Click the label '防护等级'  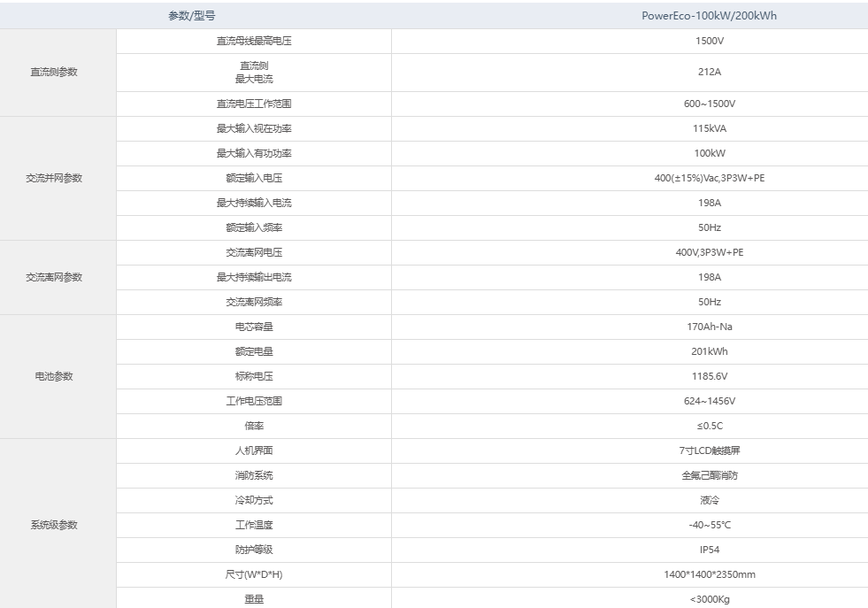pos(254,550)
